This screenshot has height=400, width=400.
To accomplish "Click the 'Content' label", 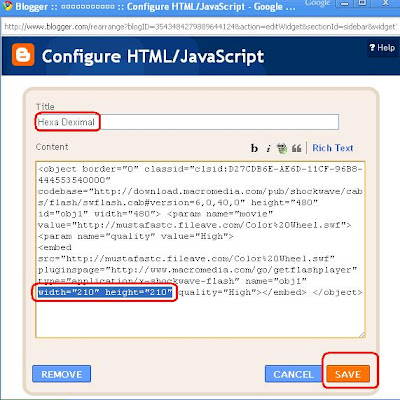I will (52, 147).
